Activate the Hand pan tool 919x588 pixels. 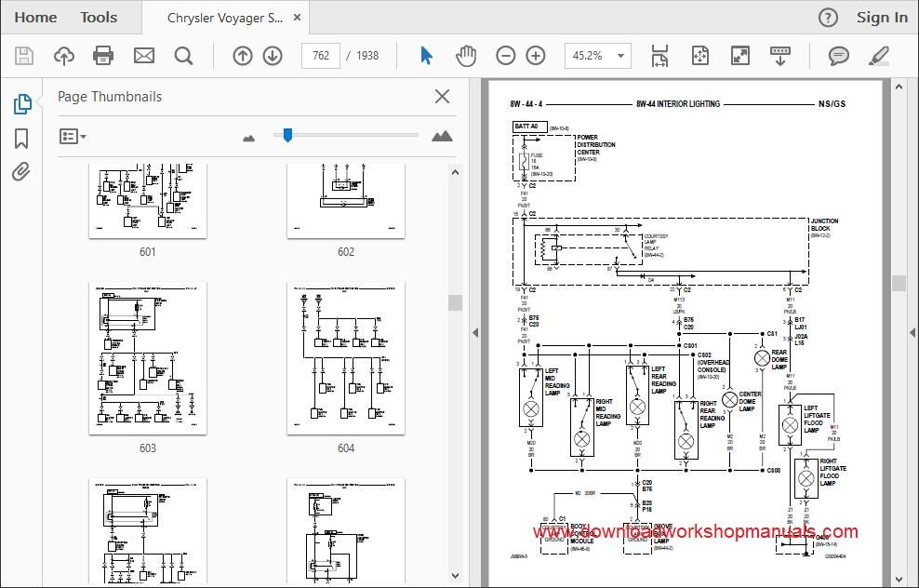[x=466, y=56]
